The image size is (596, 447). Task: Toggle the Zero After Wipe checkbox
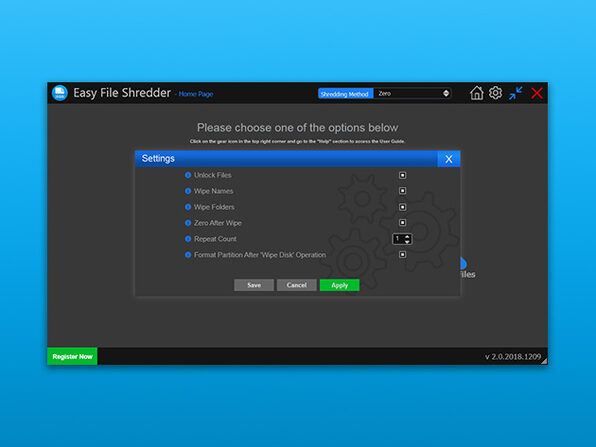(x=402, y=223)
